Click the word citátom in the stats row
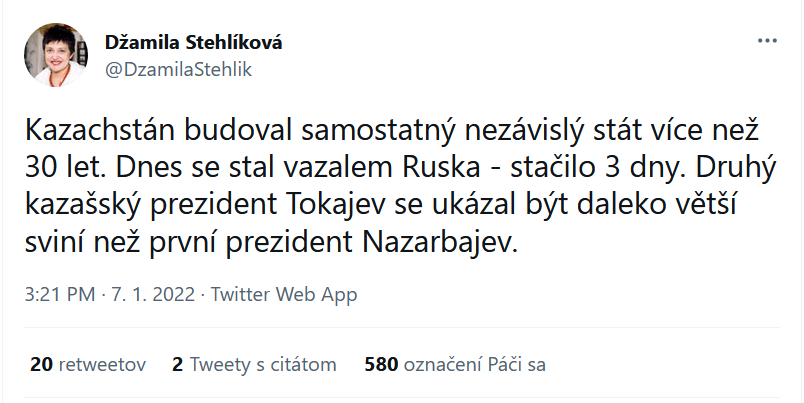Viewport: 804px width, 403px height. pyautogui.click(x=304, y=365)
